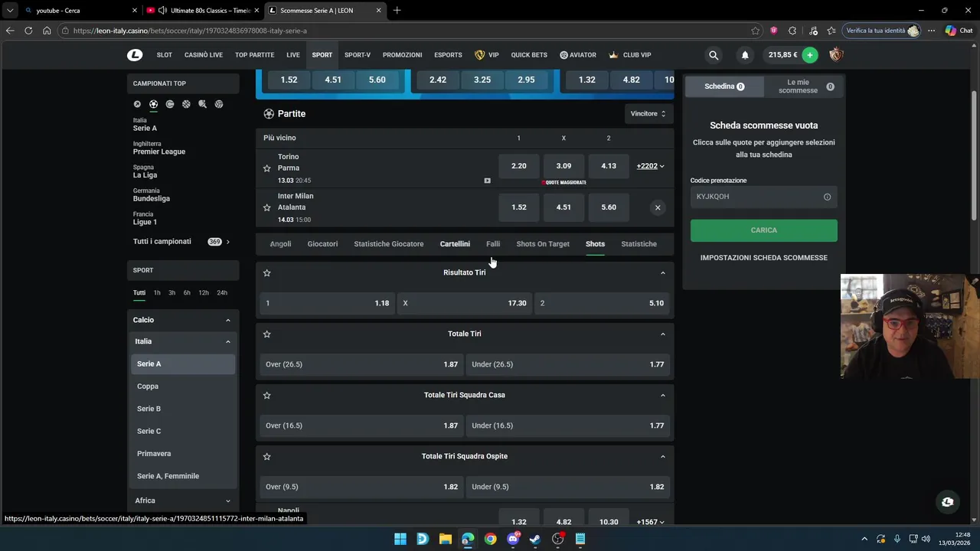The image size is (980, 551).
Task: Star the Totale Tiri Squadra Casa market
Action: coord(267,395)
